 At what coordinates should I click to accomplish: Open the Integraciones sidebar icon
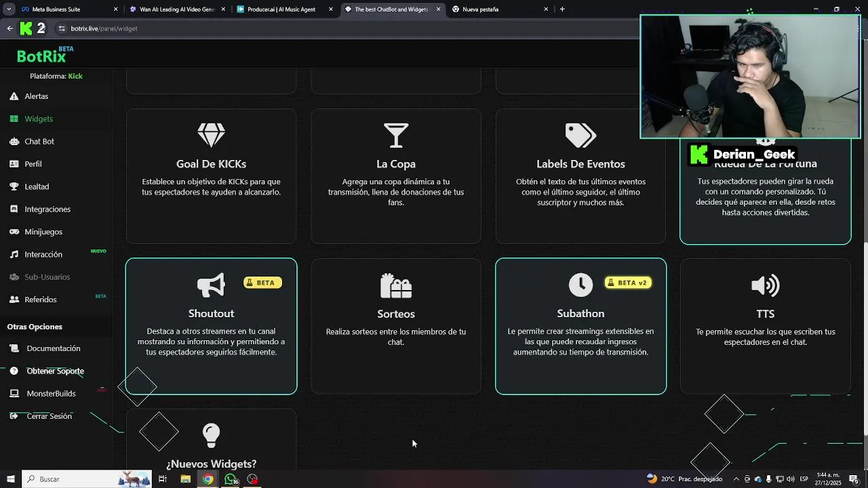(14, 209)
